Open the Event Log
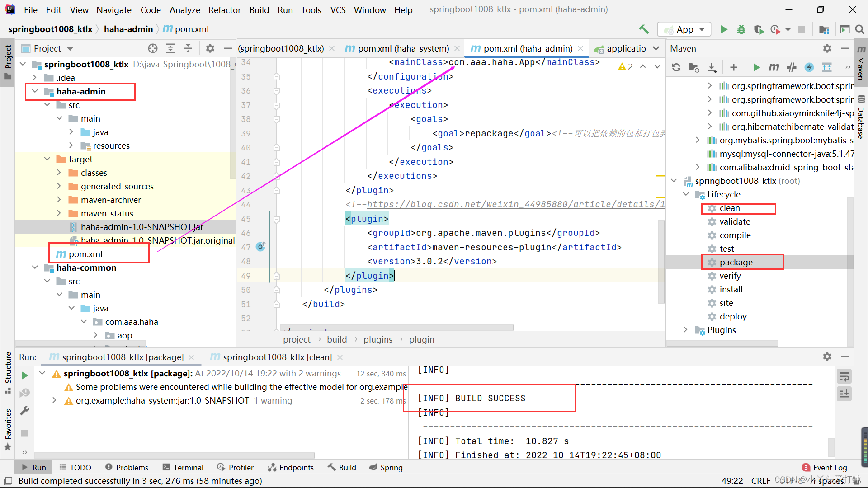This screenshot has width=868, height=488. coord(825,467)
